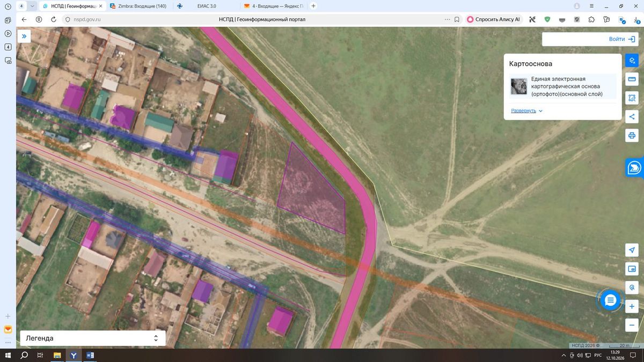Click the map target search icon
The width and height of the screenshot is (644, 362).
(632, 287)
